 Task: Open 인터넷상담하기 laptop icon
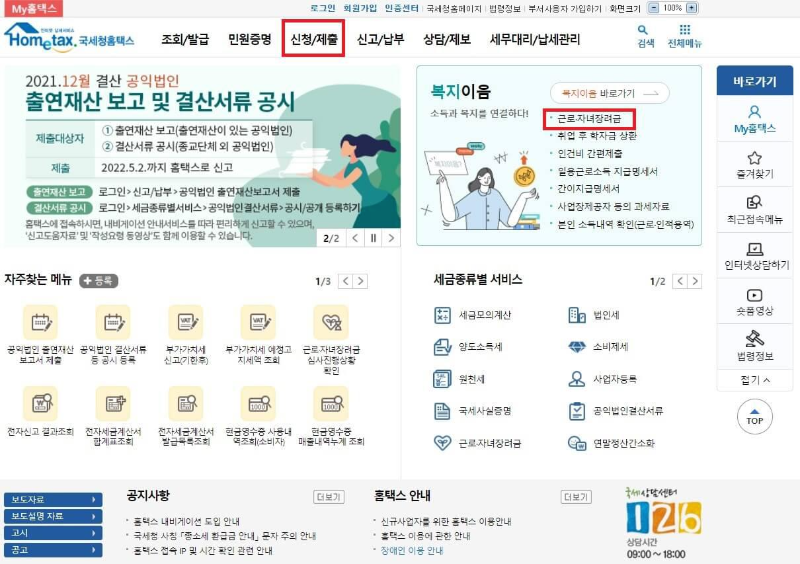point(754,249)
